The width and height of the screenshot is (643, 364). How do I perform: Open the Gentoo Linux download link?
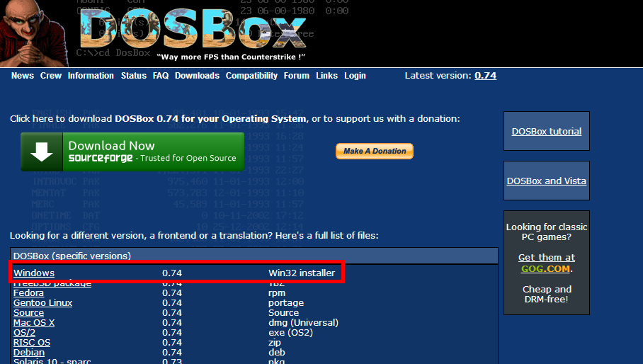click(x=42, y=303)
